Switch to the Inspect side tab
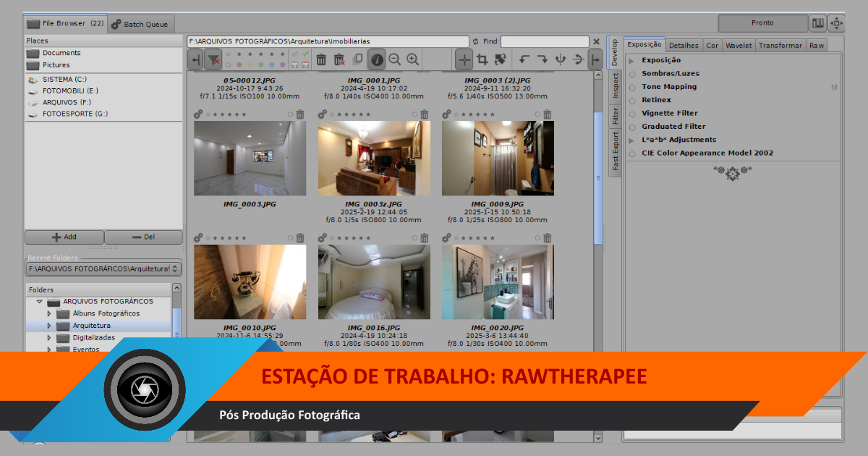Viewport: 868px width, 456px height. [x=615, y=85]
